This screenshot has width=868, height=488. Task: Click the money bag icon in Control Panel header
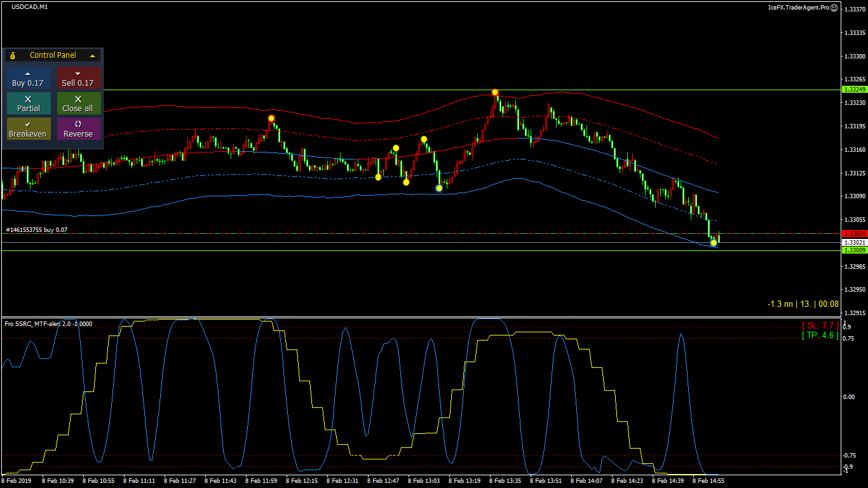[13, 56]
